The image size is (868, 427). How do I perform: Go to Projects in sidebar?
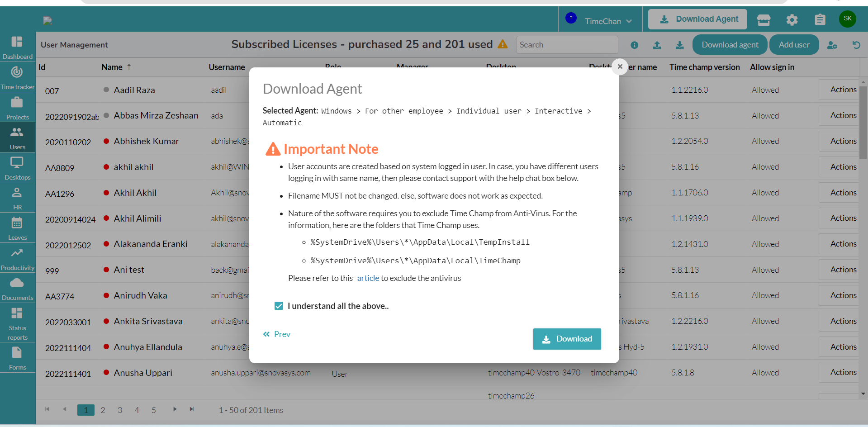pyautogui.click(x=17, y=108)
